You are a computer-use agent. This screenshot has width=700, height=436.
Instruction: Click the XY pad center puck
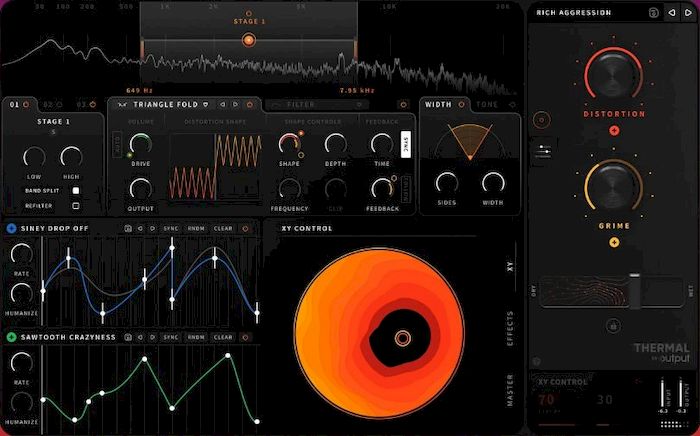click(402, 338)
